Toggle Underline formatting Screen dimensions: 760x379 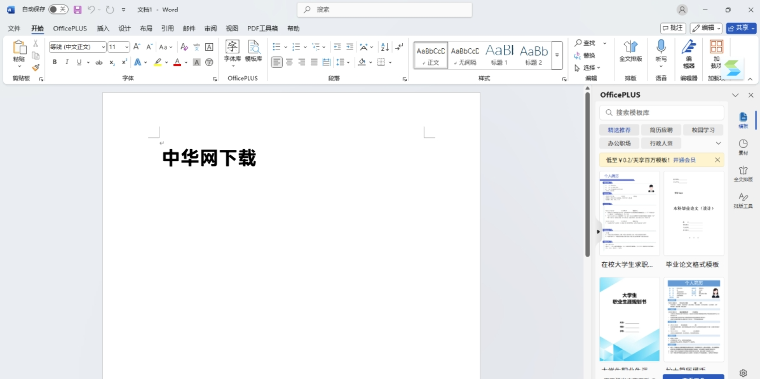(79, 62)
